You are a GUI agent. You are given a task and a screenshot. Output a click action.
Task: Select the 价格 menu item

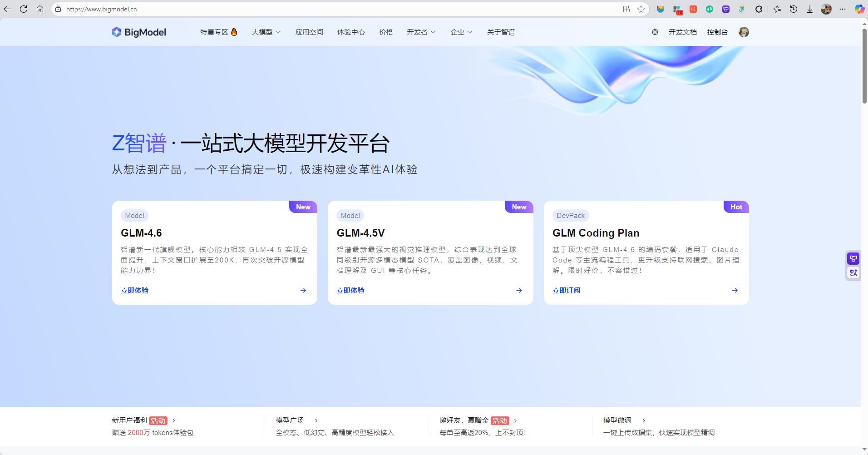385,32
